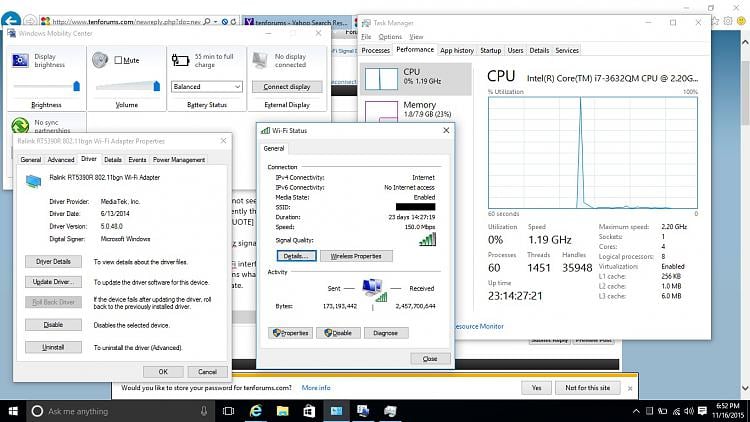The height and width of the screenshot is (422, 750).
Task: Switch to the Advanced tab in adapter properties
Action: (61, 160)
